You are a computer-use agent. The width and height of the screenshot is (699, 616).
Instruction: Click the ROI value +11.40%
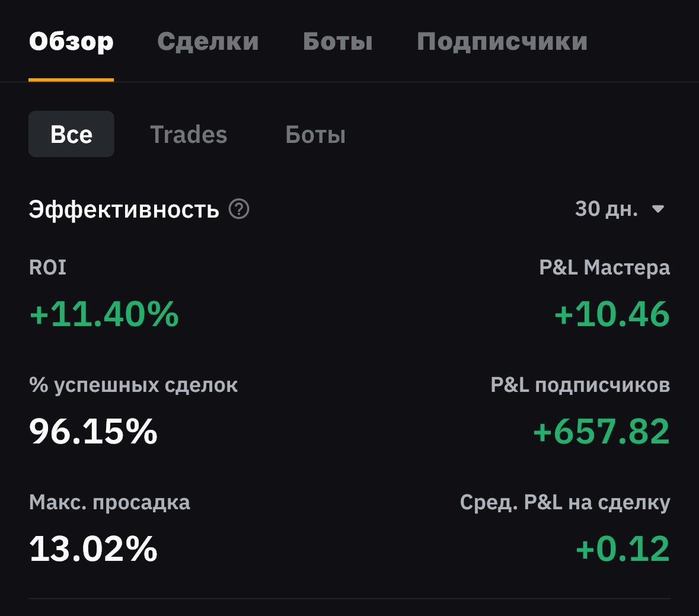tap(104, 314)
